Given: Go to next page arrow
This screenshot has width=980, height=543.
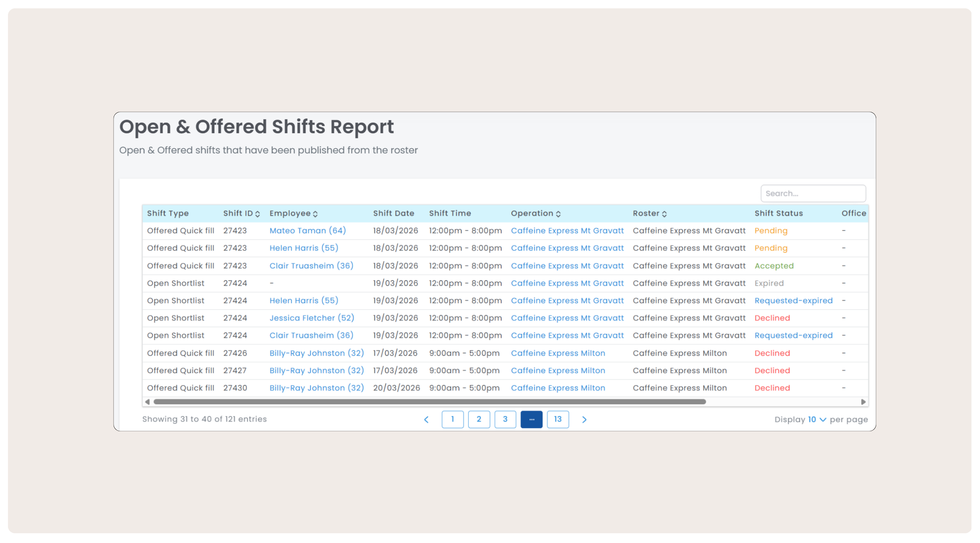Looking at the screenshot, I should point(584,419).
